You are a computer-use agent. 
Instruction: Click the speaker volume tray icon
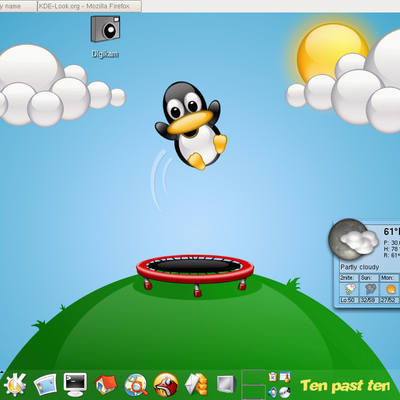(273, 392)
